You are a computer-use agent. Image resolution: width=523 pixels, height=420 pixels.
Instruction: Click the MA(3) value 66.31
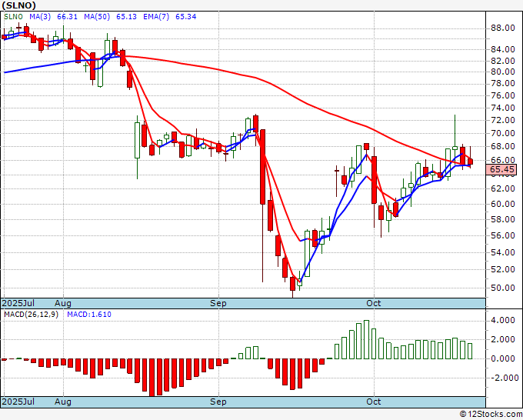(x=67, y=17)
